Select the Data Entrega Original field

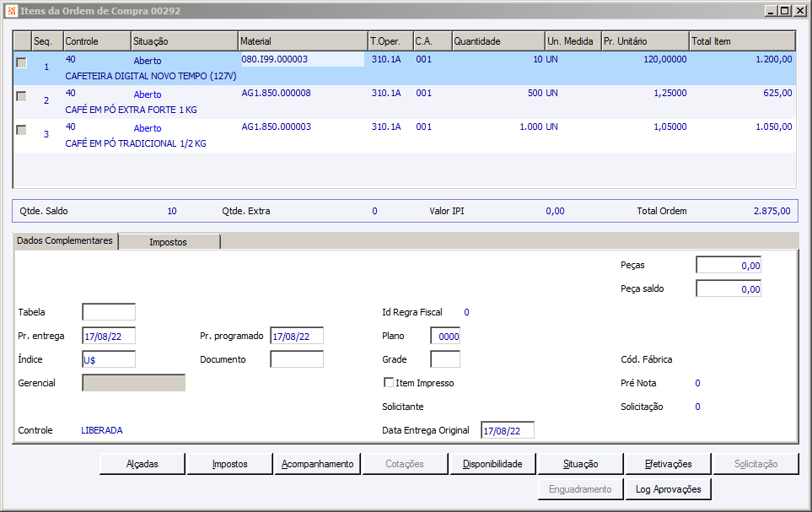507,430
